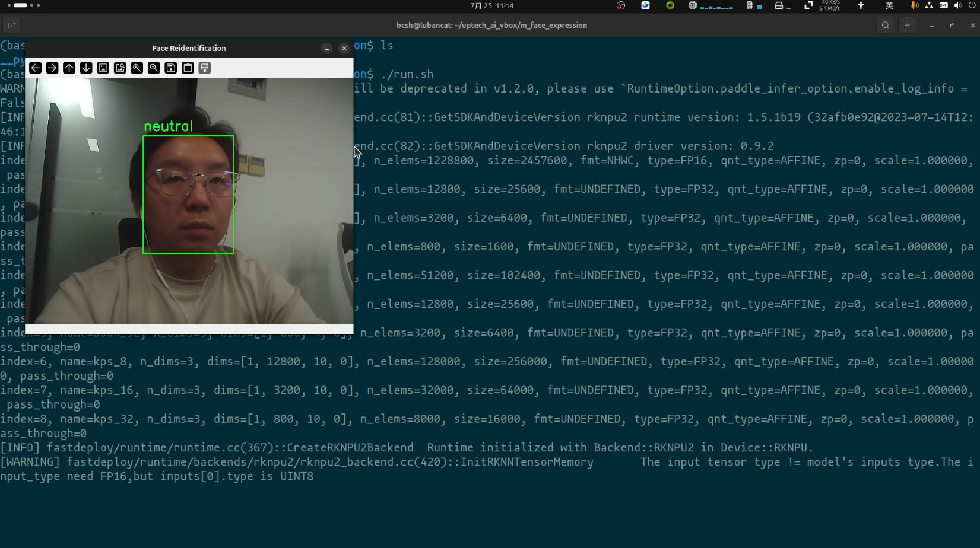Click the "runtime version: 1.5.1b19" text
Image resolution: width=980 pixels, height=548 pixels.
click(717, 117)
